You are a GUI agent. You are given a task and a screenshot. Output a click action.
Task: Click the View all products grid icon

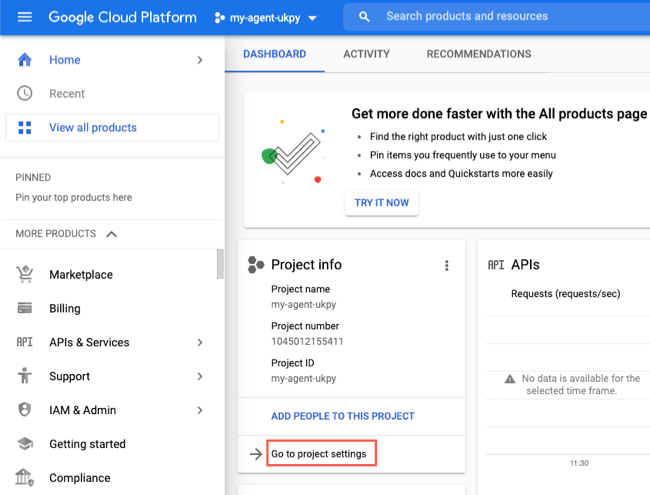point(25,128)
